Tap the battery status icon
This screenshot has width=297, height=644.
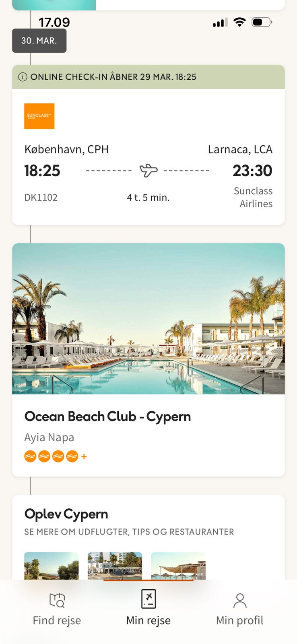pyautogui.click(x=262, y=22)
